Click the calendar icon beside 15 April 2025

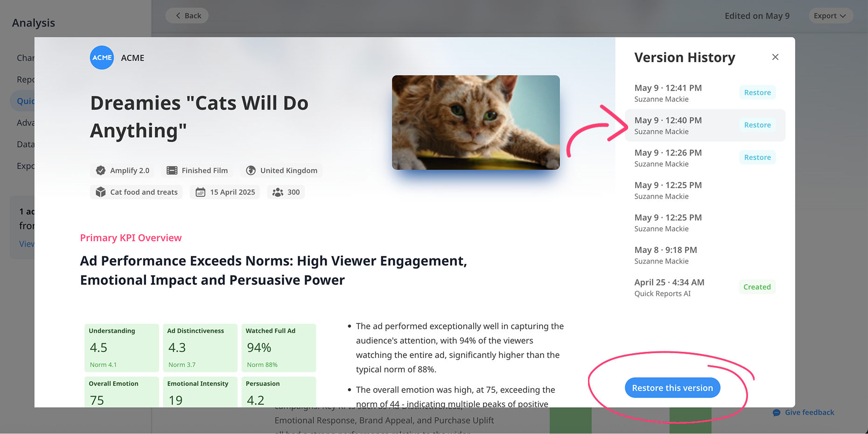click(x=200, y=192)
